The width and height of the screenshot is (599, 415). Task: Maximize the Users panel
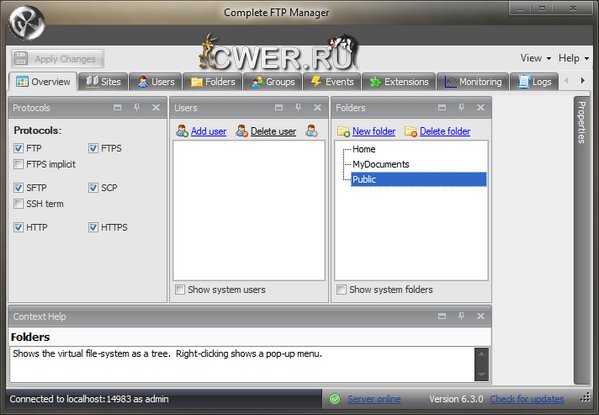[x=279, y=107]
